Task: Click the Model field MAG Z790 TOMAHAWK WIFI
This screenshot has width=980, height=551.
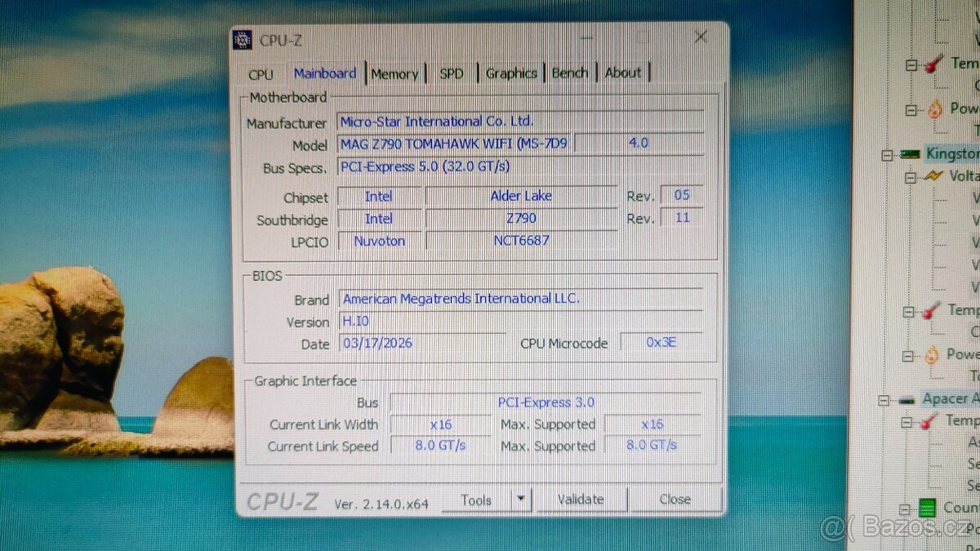Action: click(x=456, y=143)
